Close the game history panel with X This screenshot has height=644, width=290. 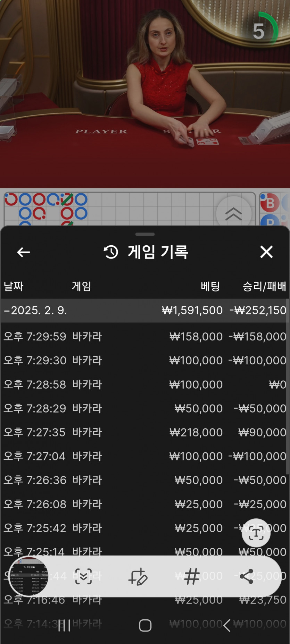click(x=266, y=252)
